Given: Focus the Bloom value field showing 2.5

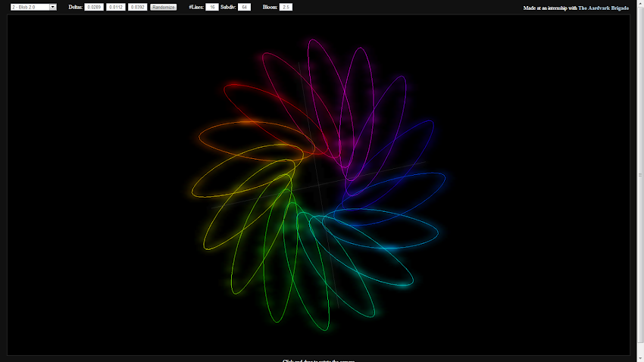Looking at the screenshot, I should pyautogui.click(x=286, y=7).
